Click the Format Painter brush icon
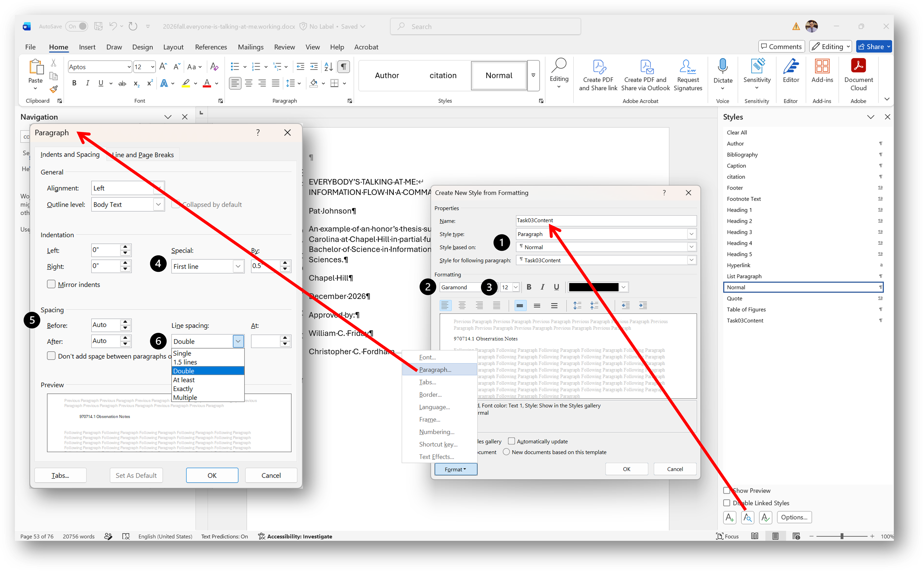The image size is (924, 571). tap(54, 89)
